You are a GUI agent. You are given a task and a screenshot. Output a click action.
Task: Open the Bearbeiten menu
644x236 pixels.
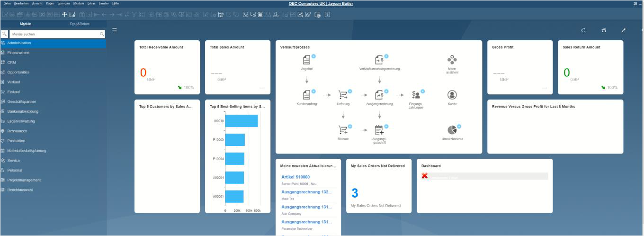tap(21, 3)
